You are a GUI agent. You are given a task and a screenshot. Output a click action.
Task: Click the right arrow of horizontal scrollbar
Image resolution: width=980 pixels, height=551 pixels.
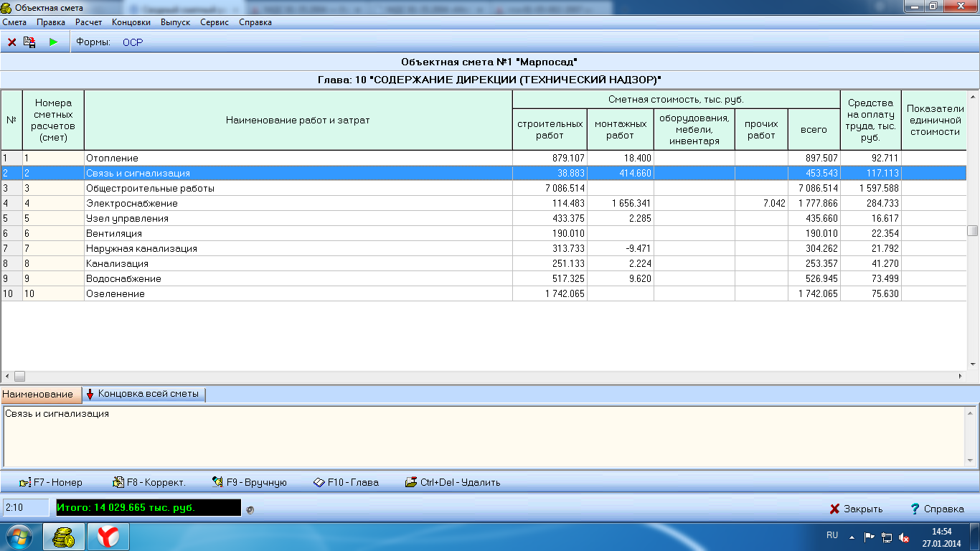(x=960, y=376)
